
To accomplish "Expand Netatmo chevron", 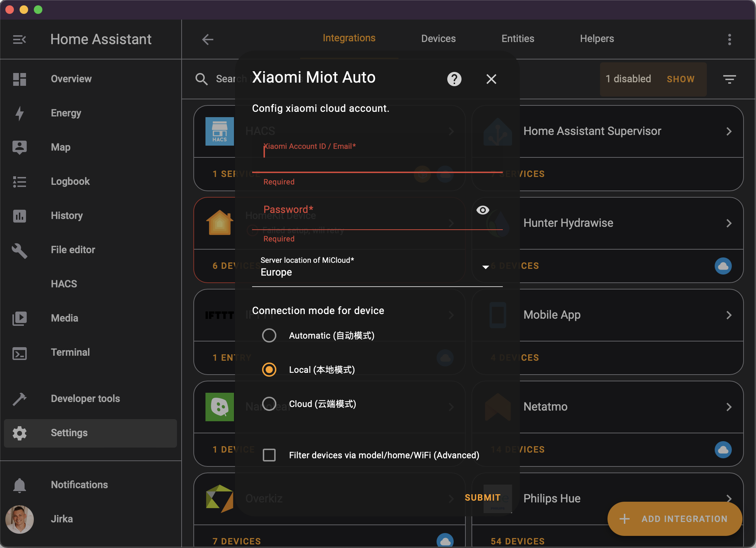I will click(729, 407).
